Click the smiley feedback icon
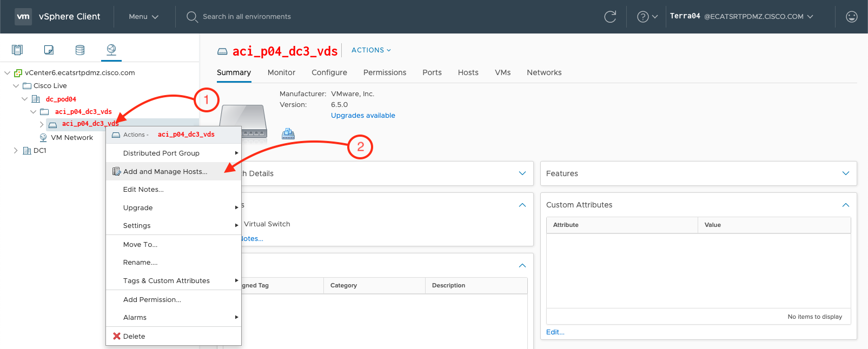 tap(852, 17)
